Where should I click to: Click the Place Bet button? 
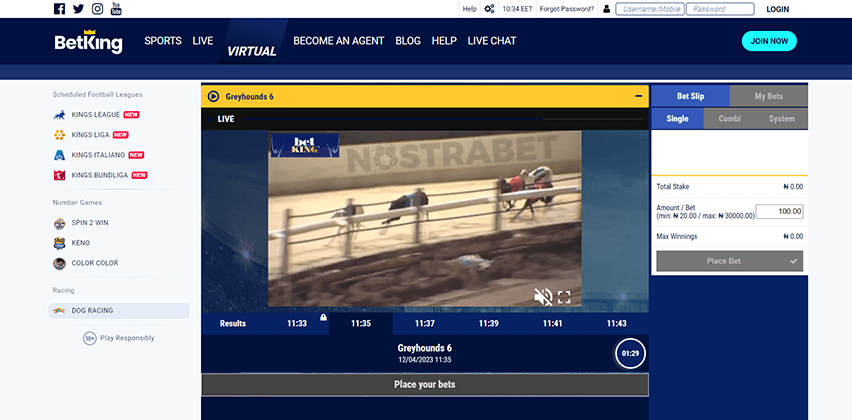pos(729,261)
